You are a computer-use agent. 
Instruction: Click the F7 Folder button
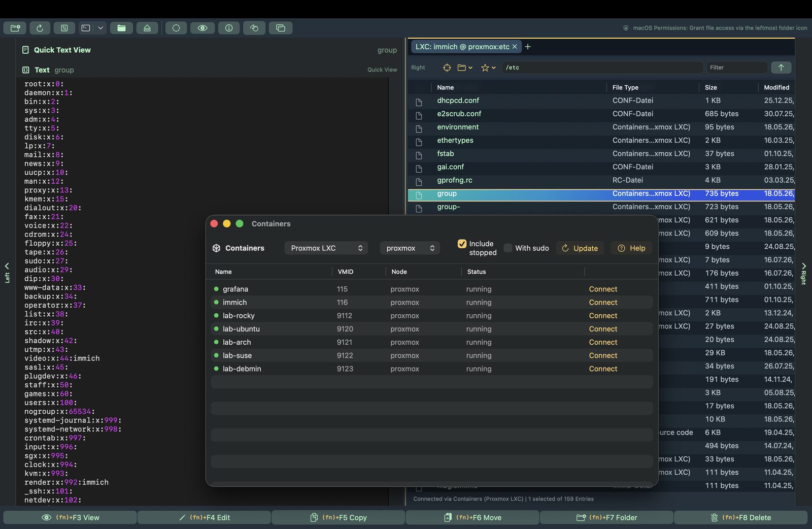pyautogui.click(x=606, y=517)
